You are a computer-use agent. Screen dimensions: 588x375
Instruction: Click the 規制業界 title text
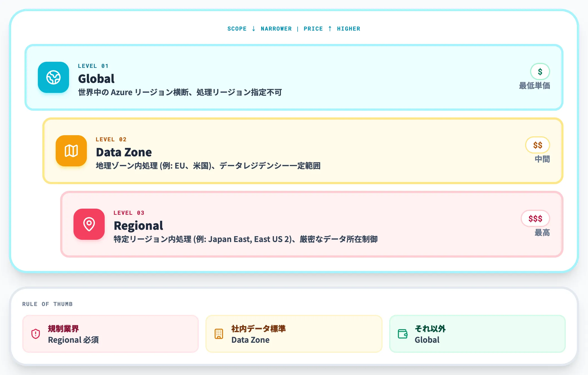[x=63, y=329]
